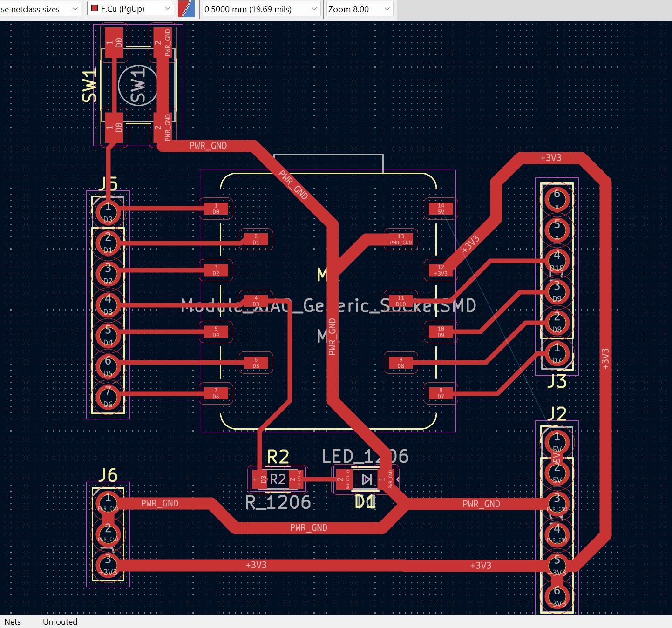Image resolution: width=672 pixels, height=628 pixels.
Task: Click the Unrouted status bar entry
Action: (x=60, y=621)
